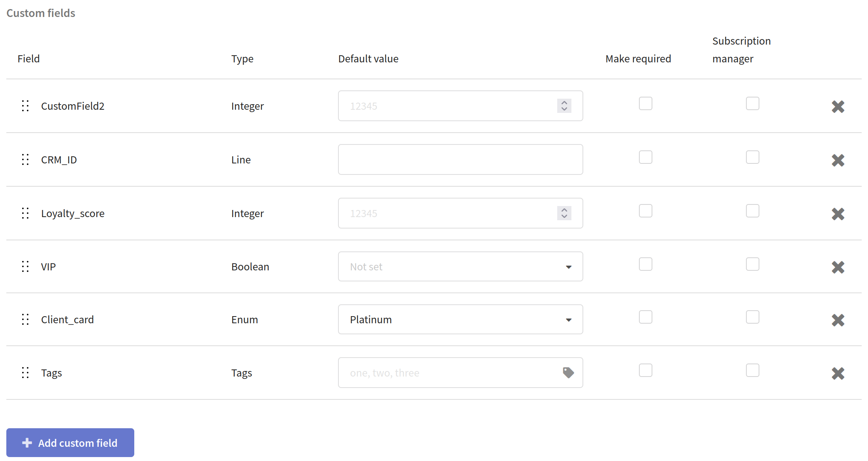Click the delete icon for Loyalty_score
This screenshot has height=461, width=868.
[839, 214]
